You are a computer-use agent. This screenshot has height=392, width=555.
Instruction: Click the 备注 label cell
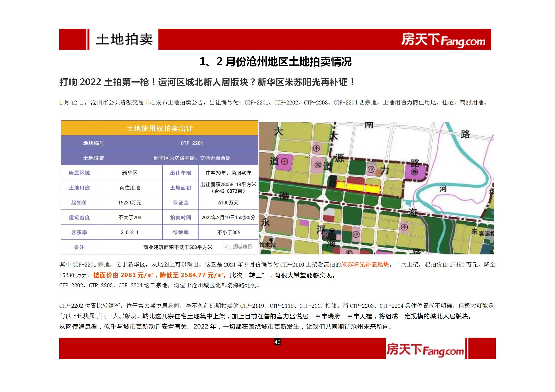pyautogui.click(x=79, y=247)
